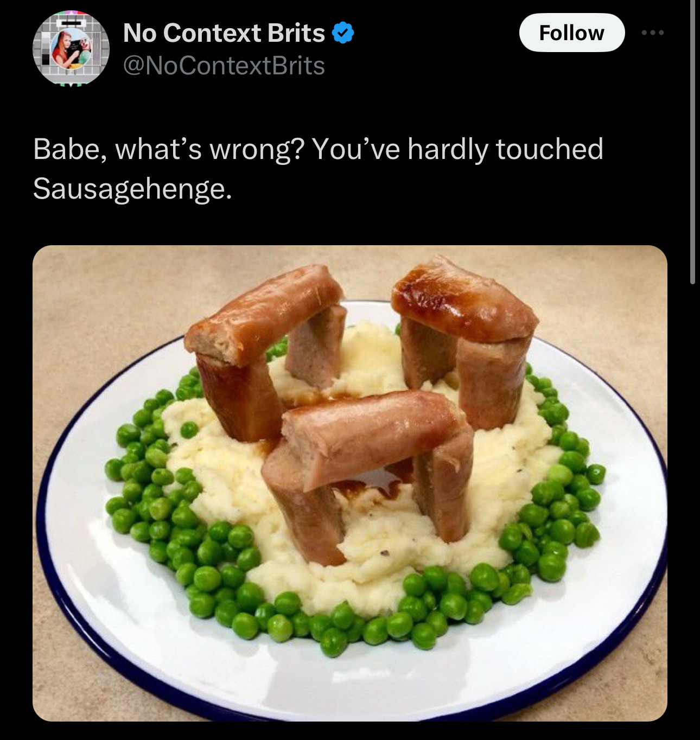The image size is (700, 740).
Task: Open the three-dot more options menu
Action: 652,33
